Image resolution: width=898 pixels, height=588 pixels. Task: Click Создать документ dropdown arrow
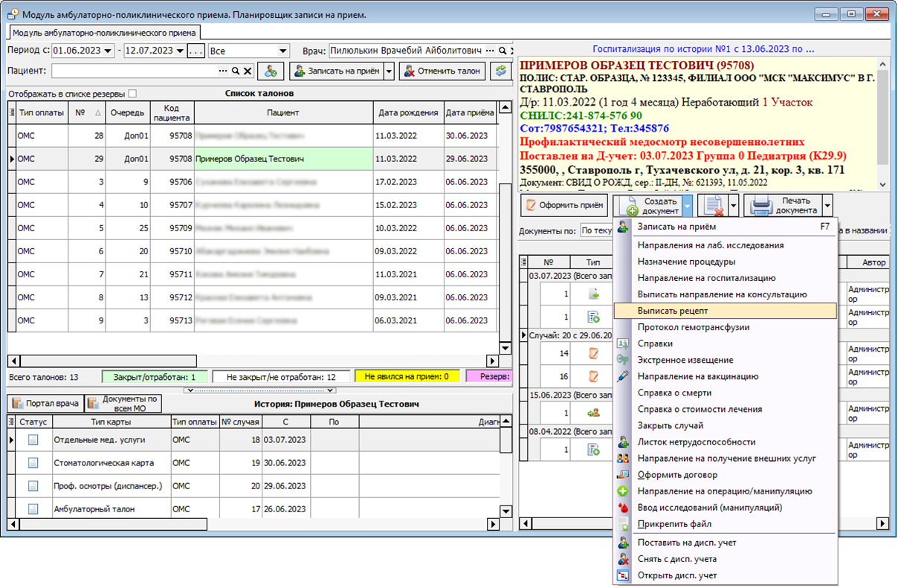click(689, 205)
